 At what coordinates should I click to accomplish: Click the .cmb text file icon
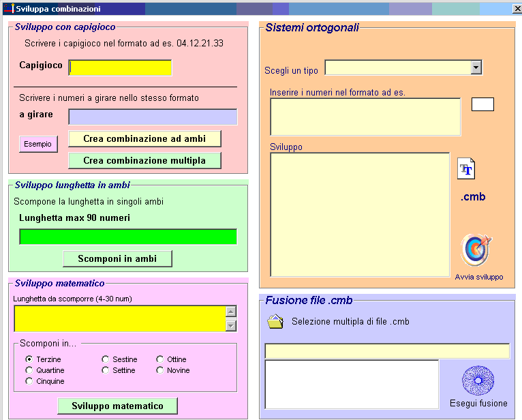[466, 168]
